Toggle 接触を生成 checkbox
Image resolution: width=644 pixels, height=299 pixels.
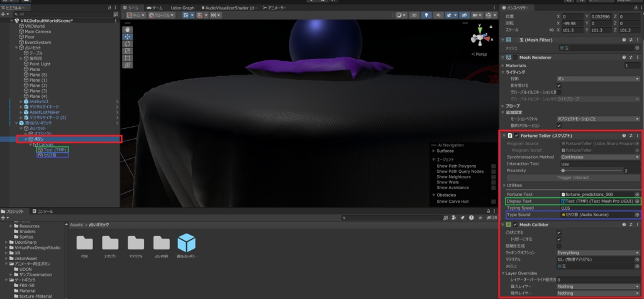coord(559,246)
